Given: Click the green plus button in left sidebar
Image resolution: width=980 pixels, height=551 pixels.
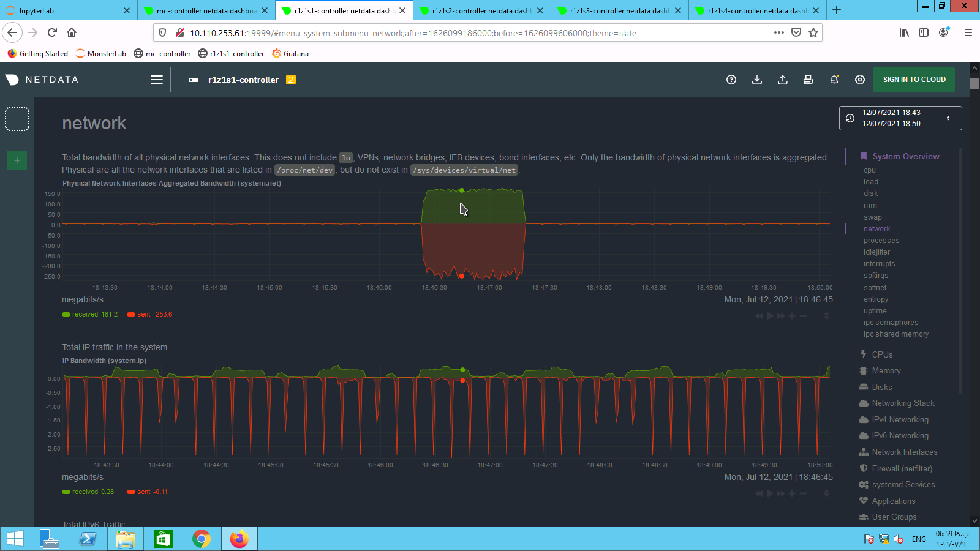Looking at the screenshot, I should pyautogui.click(x=17, y=160).
